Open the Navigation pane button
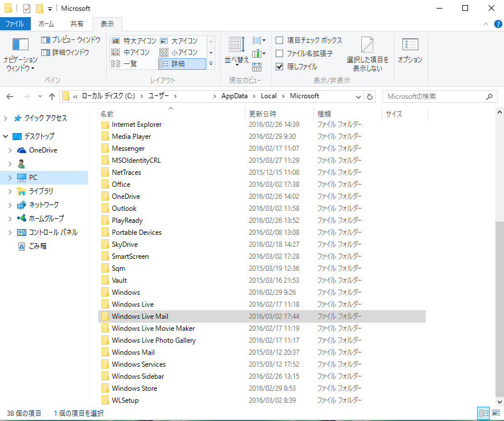 point(20,54)
